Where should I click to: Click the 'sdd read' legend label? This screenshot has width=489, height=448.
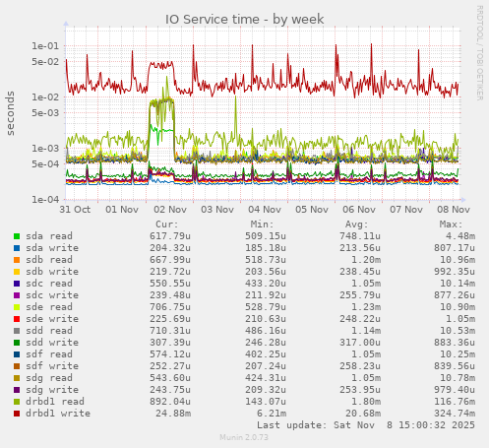(x=49, y=331)
